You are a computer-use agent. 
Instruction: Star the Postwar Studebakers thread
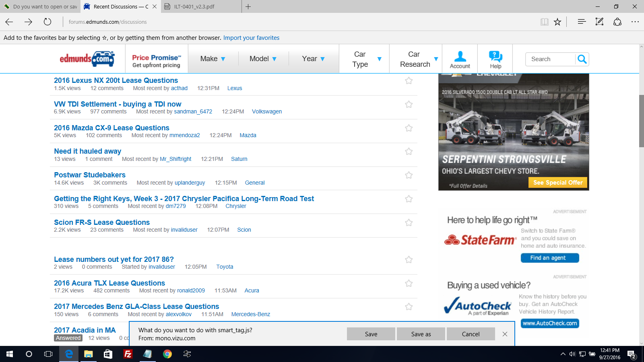(409, 175)
